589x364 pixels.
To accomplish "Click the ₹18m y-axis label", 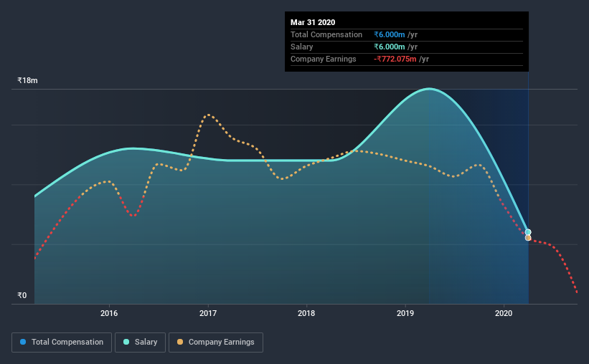I will [27, 81].
